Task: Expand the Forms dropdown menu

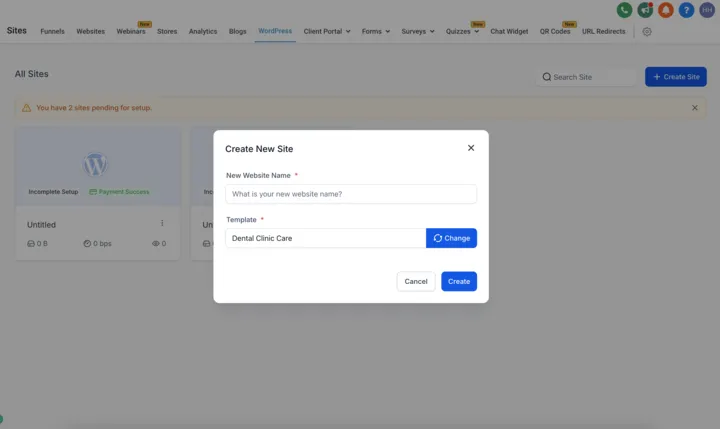Action: (376, 31)
